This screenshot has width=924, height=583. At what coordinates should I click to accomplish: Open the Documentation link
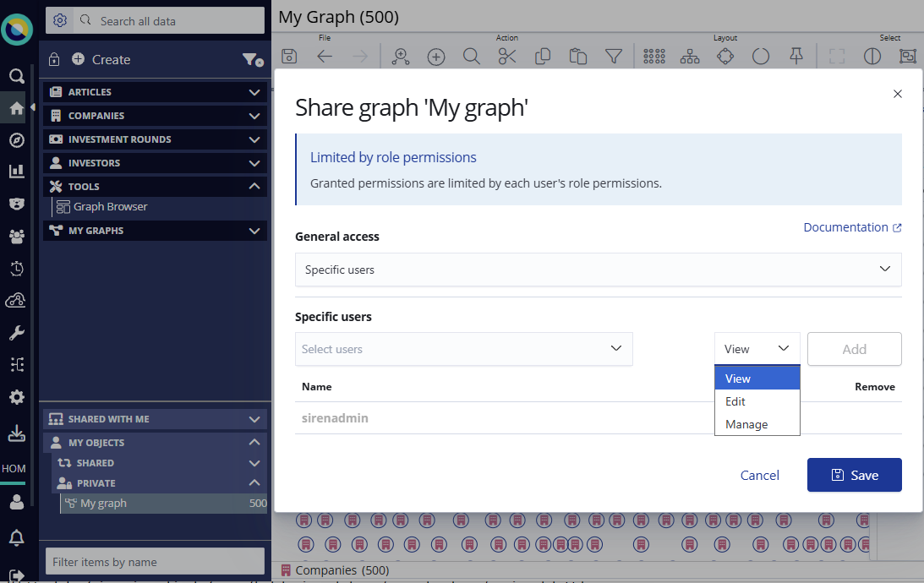click(x=846, y=226)
